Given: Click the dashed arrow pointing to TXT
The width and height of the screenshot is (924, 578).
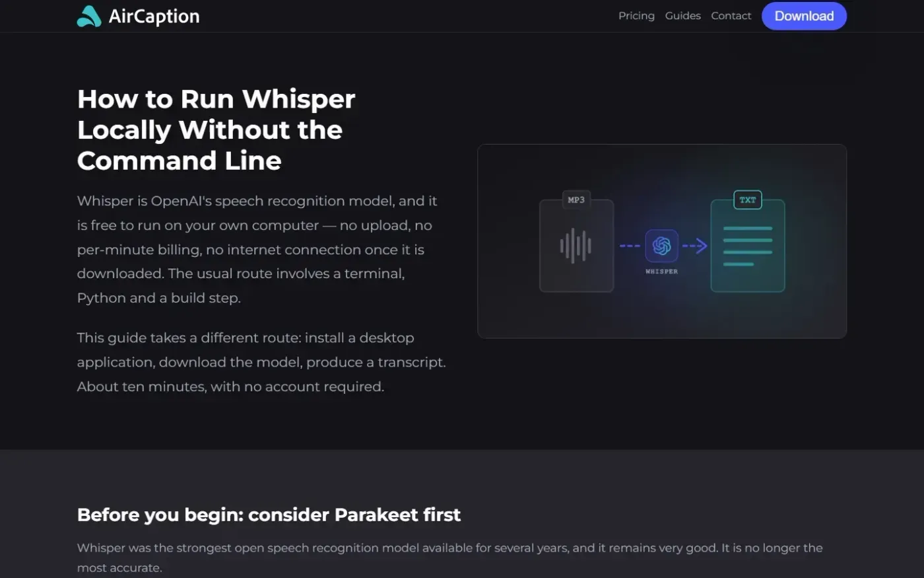Looking at the screenshot, I should point(694,246).
